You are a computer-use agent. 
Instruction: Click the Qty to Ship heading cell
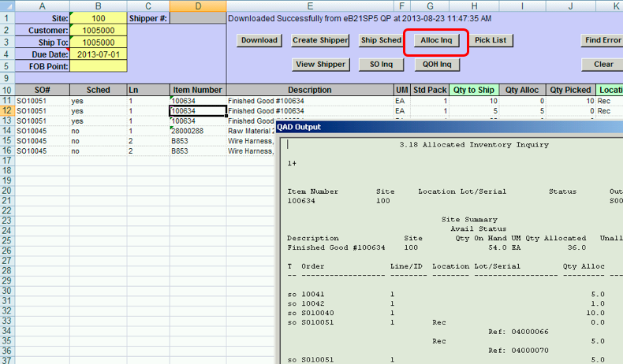(x=474, y=90)
